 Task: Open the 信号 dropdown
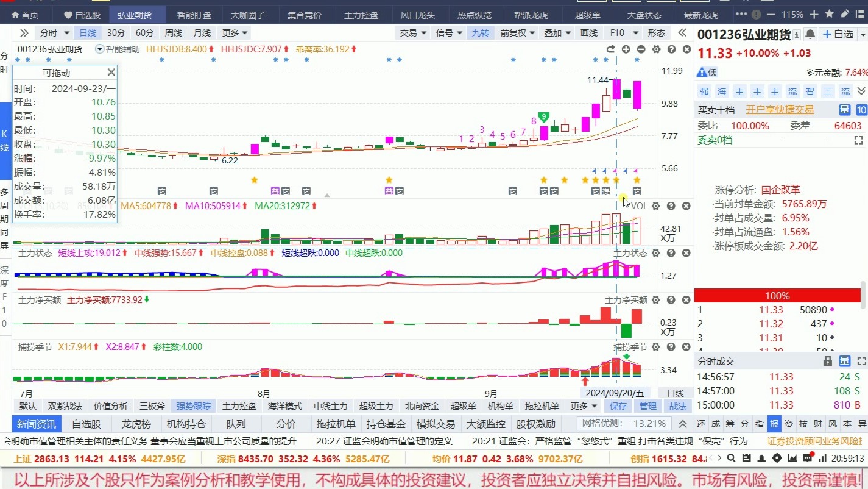pyautogui.click(x=449, y=33)
